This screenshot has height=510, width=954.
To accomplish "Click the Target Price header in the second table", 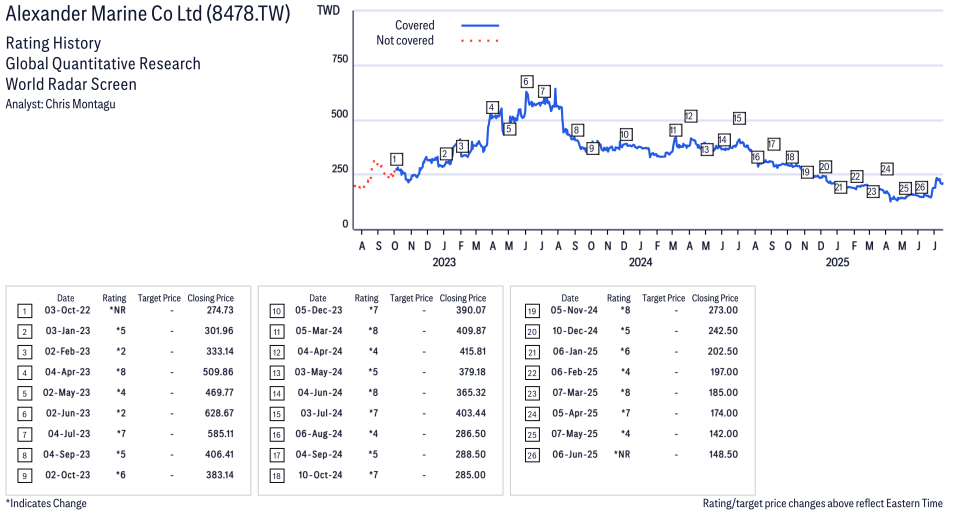I will (411, 298).
